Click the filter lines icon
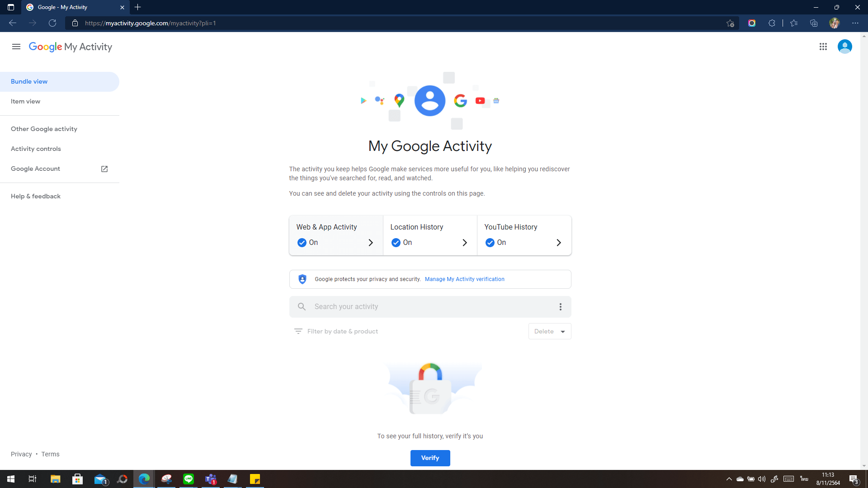Viewport: 868px width, 488px height. pyautogui.click(x=298, y=331)
